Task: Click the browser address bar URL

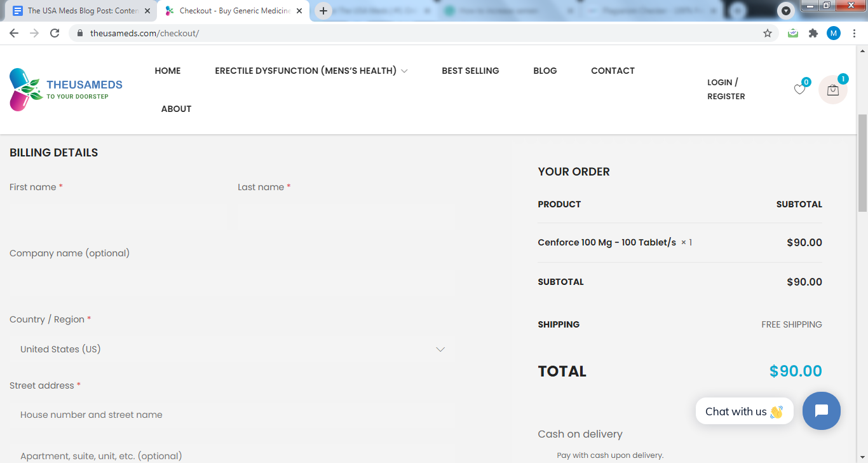Action: pos(144,33)
